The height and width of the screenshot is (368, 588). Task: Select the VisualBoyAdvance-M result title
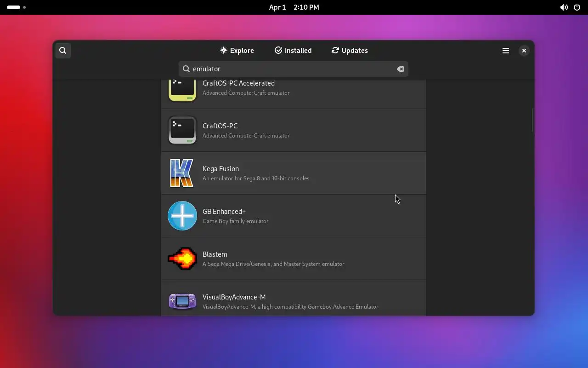point(234,297)
